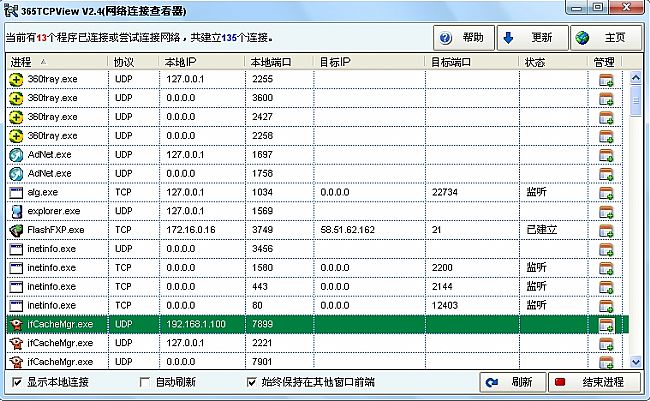Sort by the 本地IP column header
This screenshot has width=650, height=401.
[x=202, y=62]
